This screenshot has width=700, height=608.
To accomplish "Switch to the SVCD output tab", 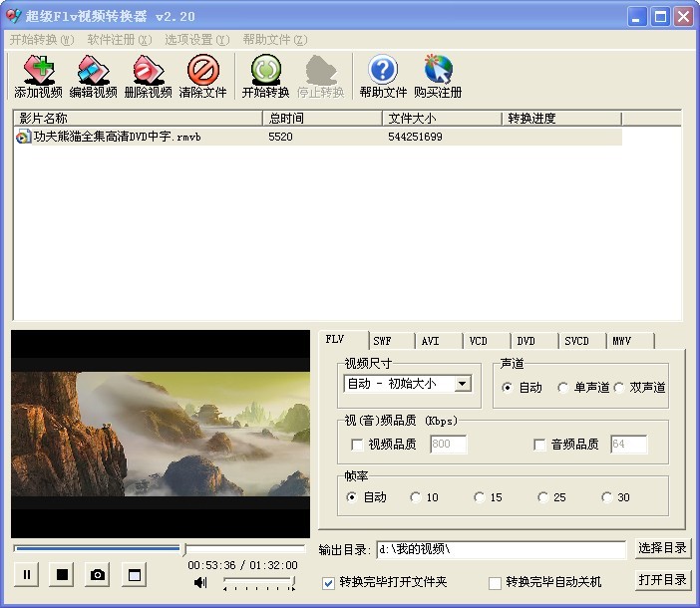I will pos(582,341).
